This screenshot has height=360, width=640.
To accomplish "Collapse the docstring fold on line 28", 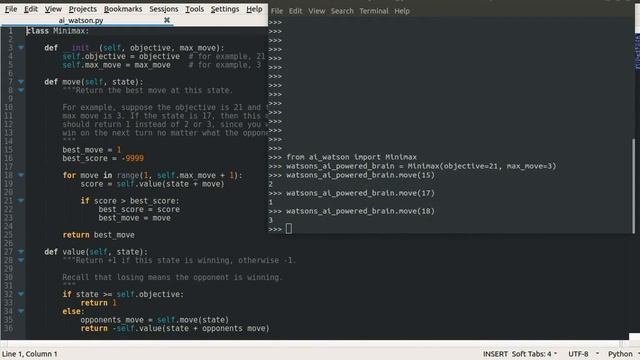I will 21,260.
